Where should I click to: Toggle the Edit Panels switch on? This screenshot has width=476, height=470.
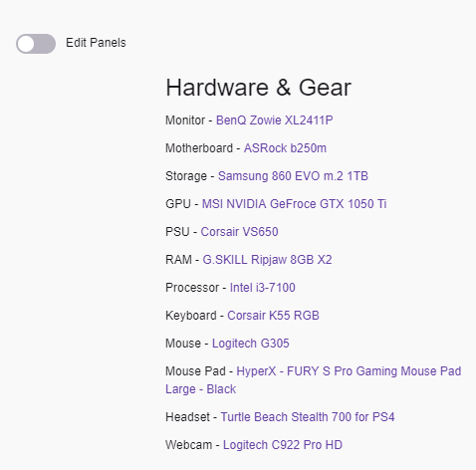(36, 44)
